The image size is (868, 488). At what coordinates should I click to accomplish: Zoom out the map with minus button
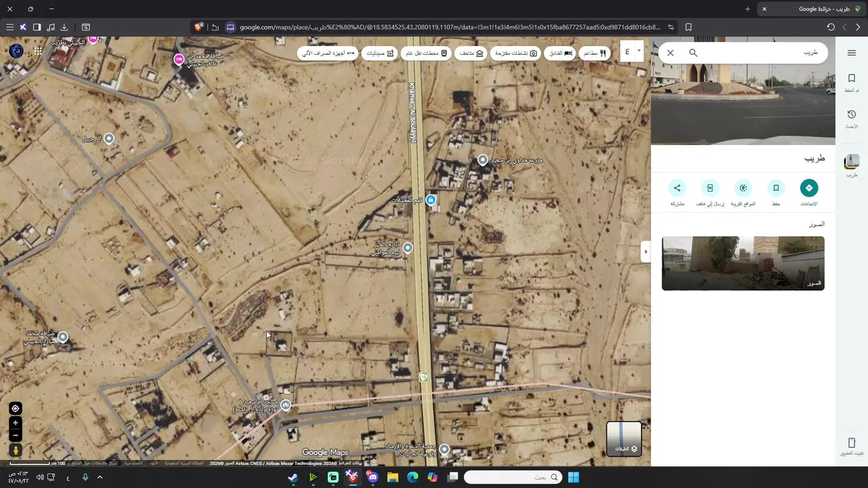click(x=15, y=435)
